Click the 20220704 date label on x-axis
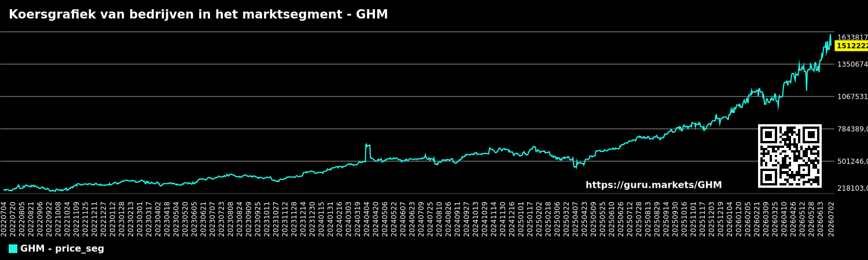Screen dimensions: 868x260 [4, 218]
